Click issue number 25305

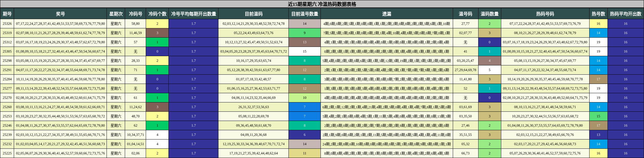[7, 51]
